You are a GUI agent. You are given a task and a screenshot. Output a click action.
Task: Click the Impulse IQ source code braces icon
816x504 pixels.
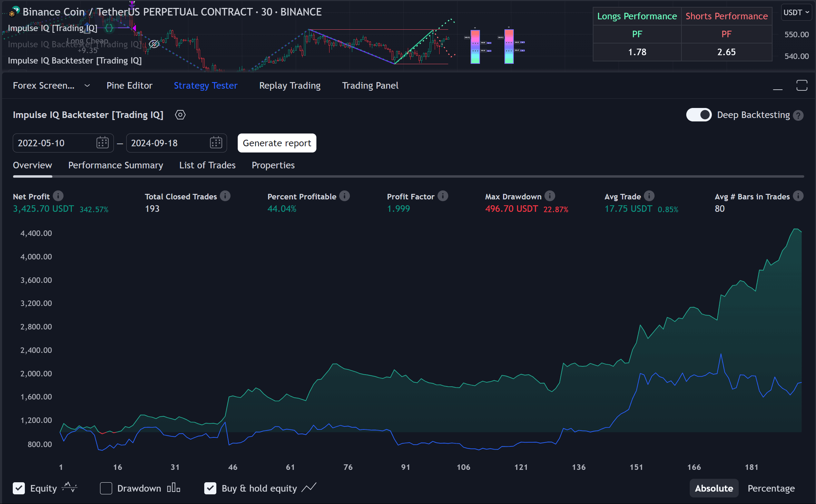pos(109,28)
